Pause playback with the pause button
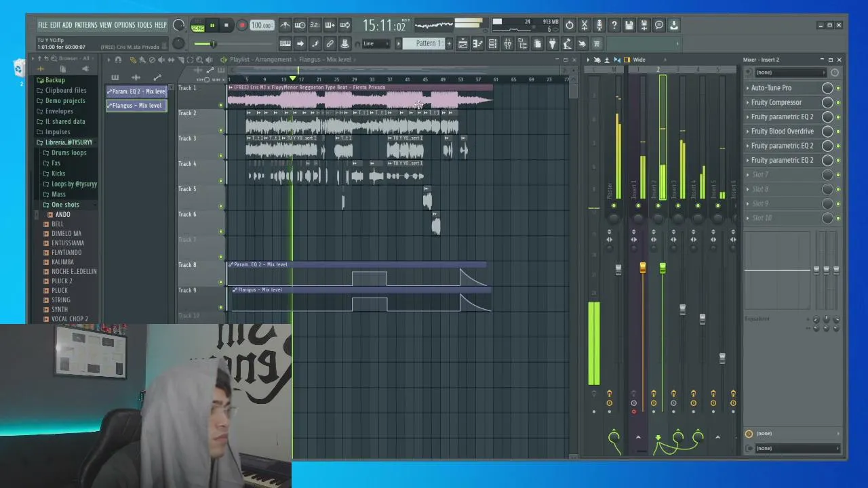 212,26
